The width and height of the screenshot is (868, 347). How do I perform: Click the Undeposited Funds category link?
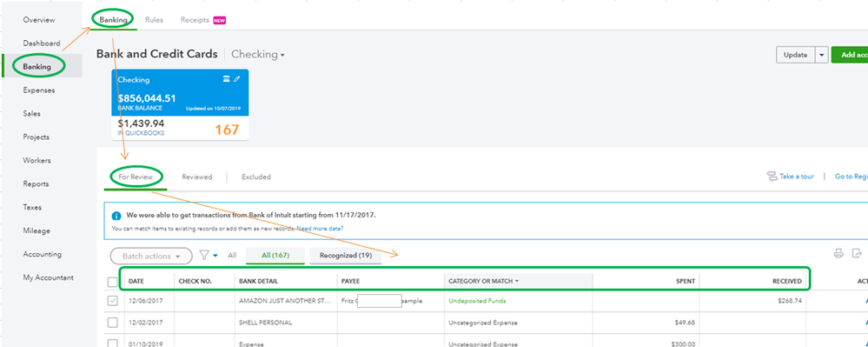tap(477, 300)
